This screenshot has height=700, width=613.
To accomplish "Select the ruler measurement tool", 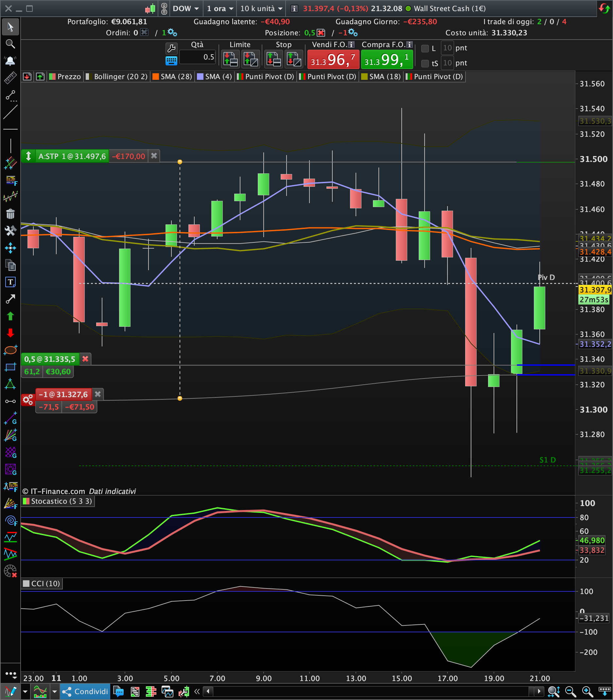I will (x=10, y=78).
